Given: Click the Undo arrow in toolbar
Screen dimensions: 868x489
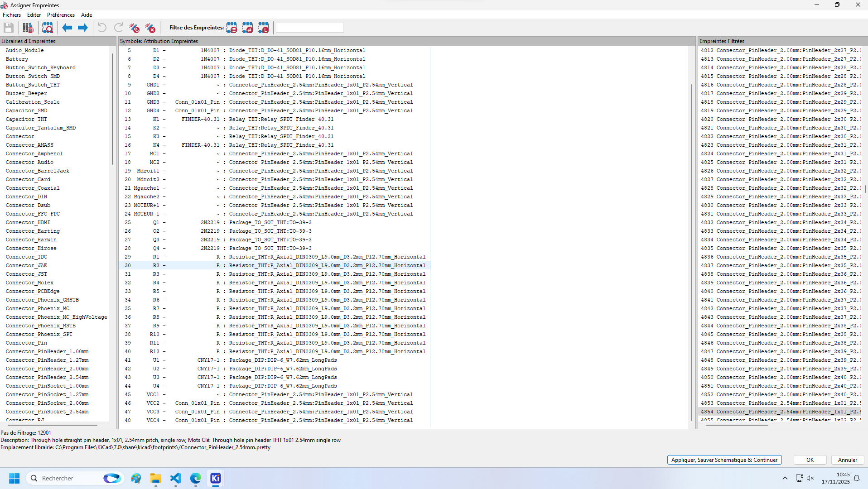Looking at the screenshot, I should tap(102, 28).
